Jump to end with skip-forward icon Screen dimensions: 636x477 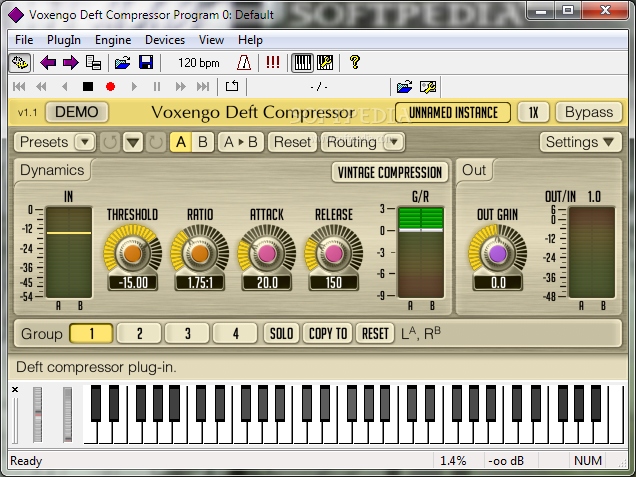[x=203, y=86]
